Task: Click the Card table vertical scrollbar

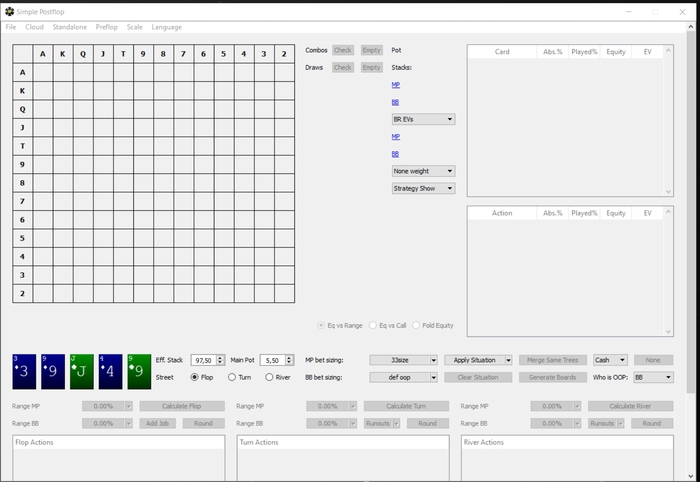Action: [x=668, y=120]
